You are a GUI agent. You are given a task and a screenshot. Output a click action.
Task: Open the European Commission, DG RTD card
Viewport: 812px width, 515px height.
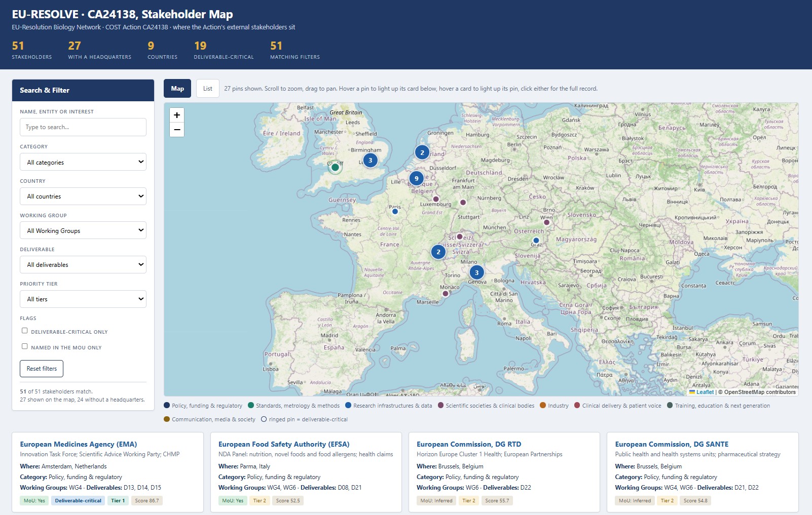[x=504, y=472]
